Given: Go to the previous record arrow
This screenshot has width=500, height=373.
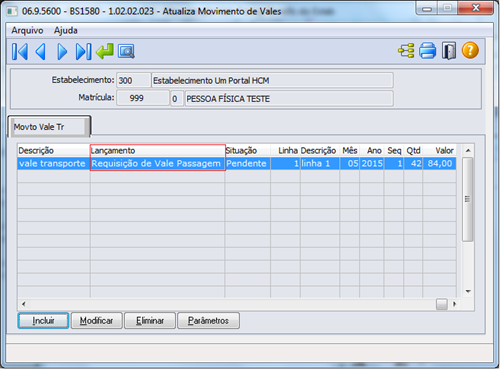Looking at the screenshot, I should (41, 52).
